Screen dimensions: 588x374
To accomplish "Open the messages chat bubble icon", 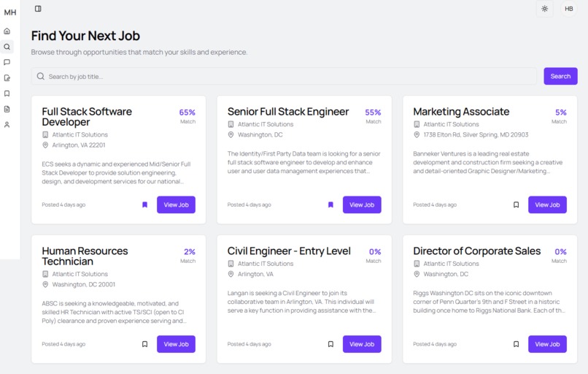I will coord(7,62).
